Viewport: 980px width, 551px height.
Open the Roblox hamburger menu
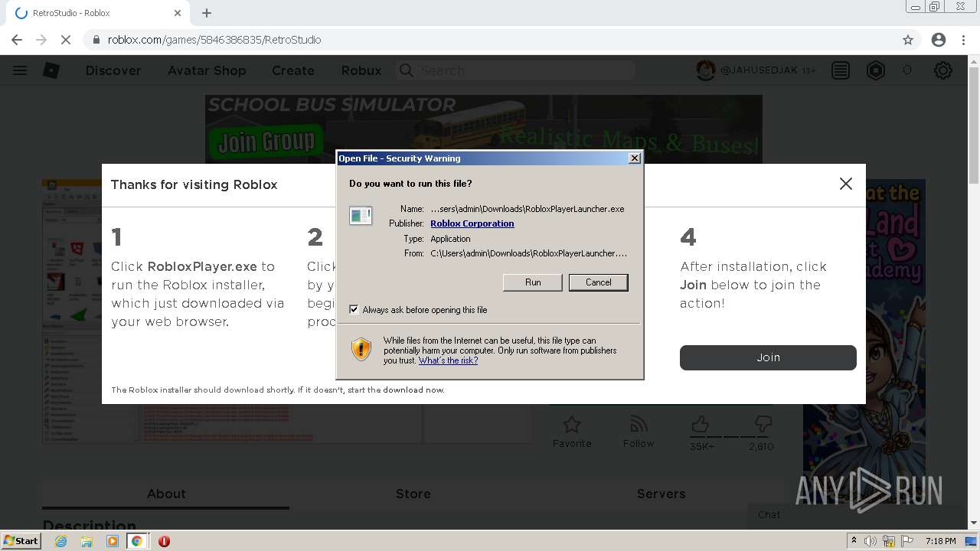point(20,70)
